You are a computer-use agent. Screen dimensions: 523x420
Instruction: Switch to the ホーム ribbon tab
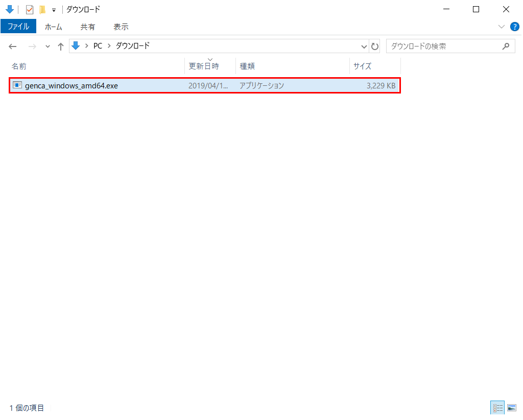54,27
